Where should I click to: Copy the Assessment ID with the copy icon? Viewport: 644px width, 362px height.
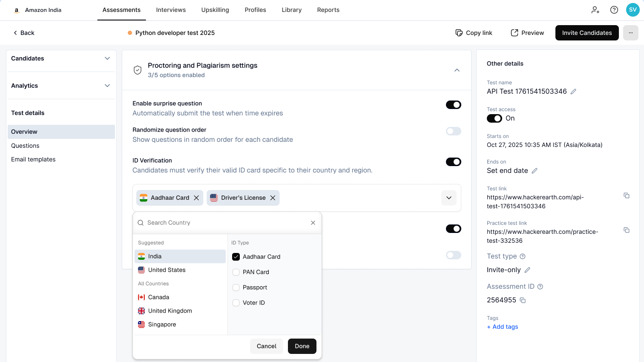[523, 300]
